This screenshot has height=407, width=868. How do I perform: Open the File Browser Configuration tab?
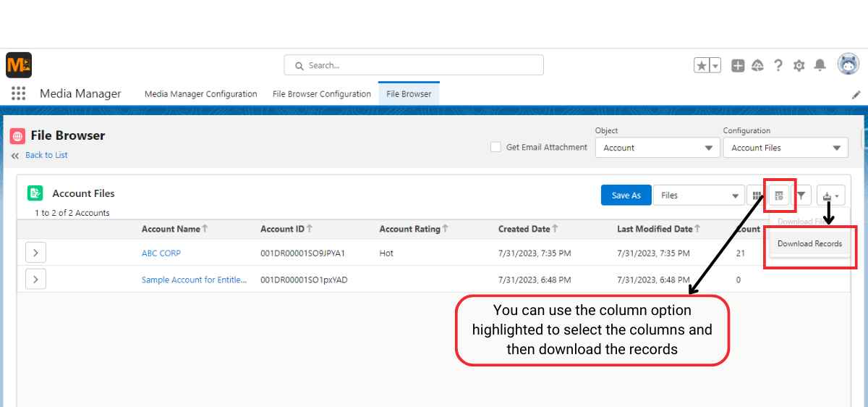pyautogui.click(x=322, y=94)
